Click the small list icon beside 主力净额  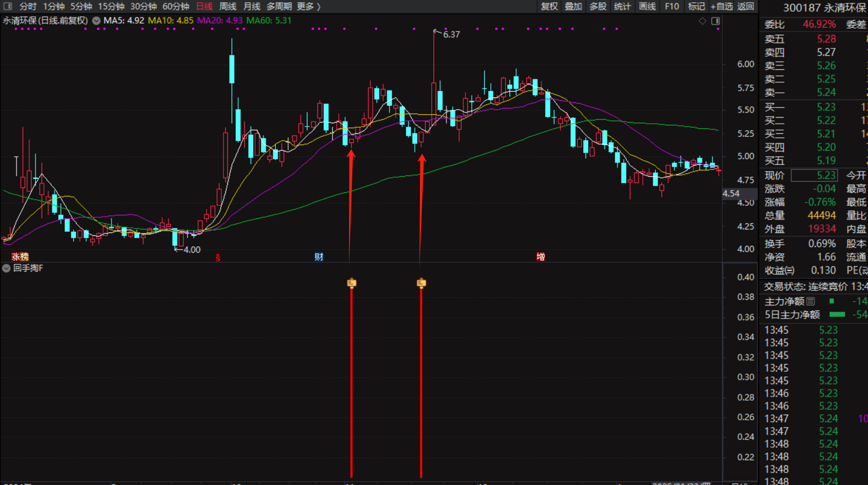(x=811, y=302)
